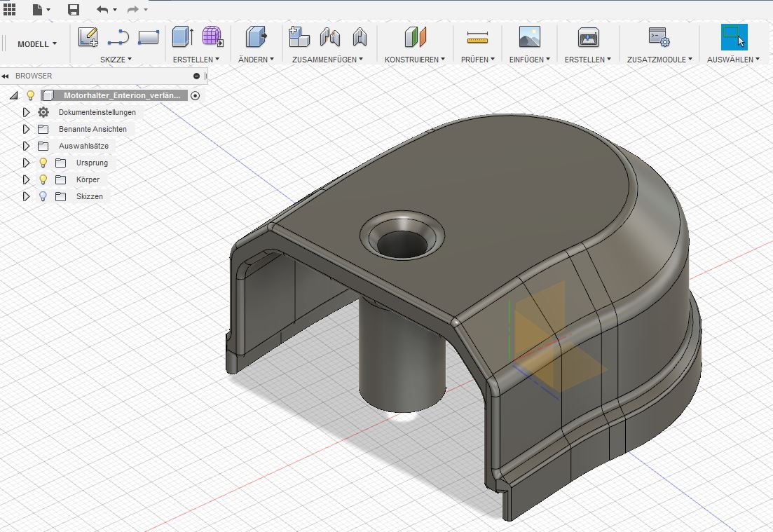The height and width of the screenshot is (532, 773).
Task: Hide the Körper folder via lightbulb
Action: pos(43,179)
